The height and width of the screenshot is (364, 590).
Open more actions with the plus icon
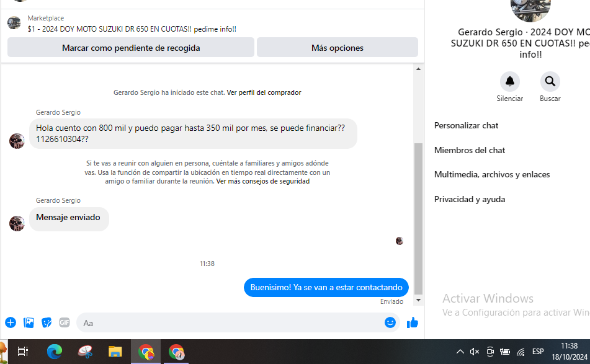point(11,322)
